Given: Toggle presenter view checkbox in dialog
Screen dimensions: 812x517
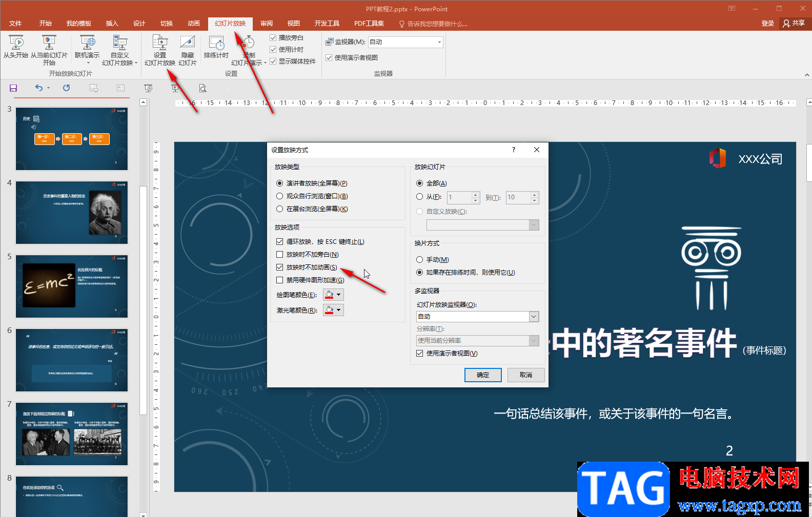Looking at the screenshot, I should click(419, 353).
